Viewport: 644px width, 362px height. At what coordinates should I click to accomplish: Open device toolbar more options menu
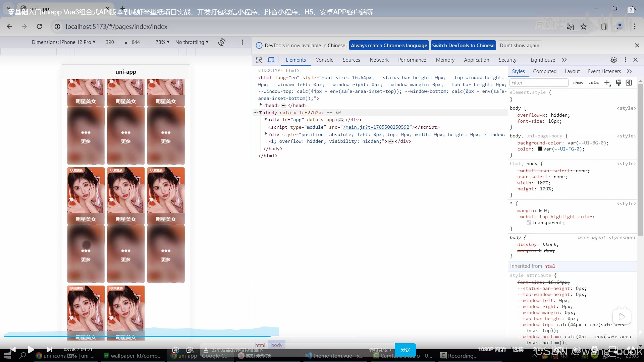(242, 42)
